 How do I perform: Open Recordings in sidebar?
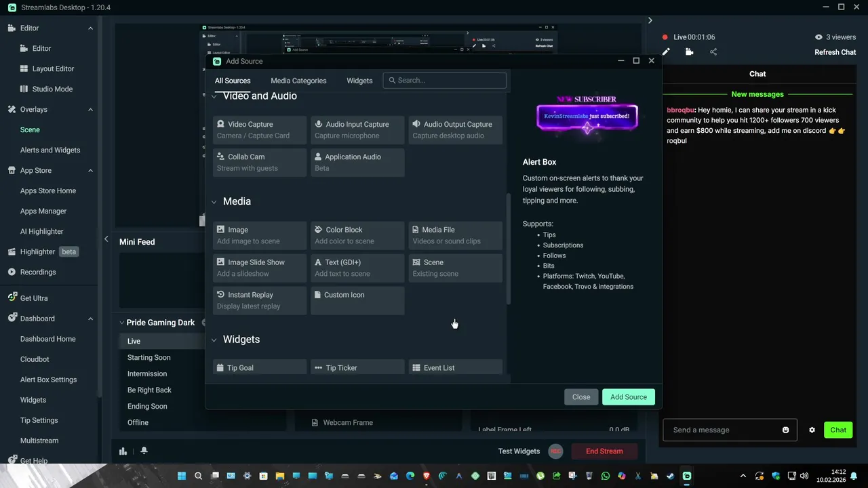(38, 272)
